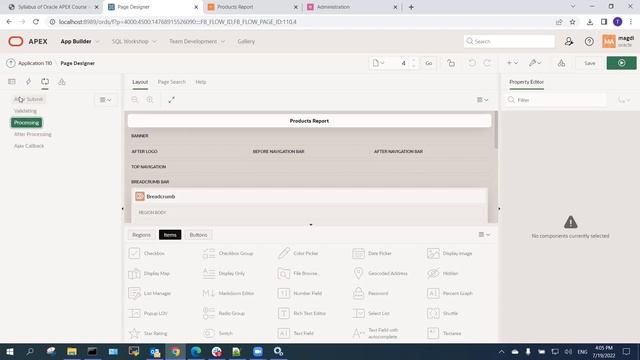The height and width of the screenshot is (360, 640).
Task: Expand the layout pane with the arrows icon
Action: coord(171,100)
